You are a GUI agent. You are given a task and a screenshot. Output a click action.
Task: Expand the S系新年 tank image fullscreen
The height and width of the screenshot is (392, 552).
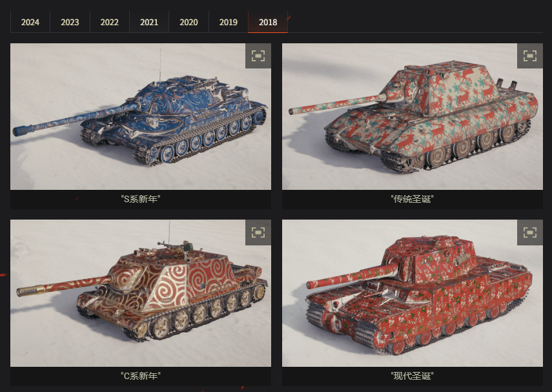coord(258,56)
